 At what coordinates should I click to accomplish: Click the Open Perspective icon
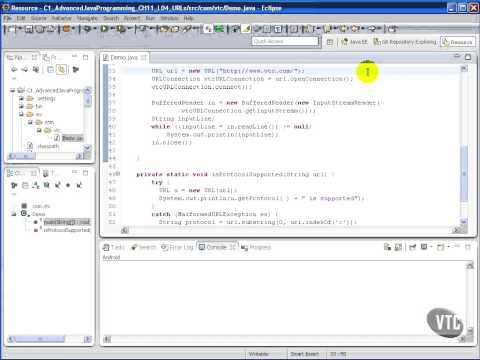coord(330,42)
